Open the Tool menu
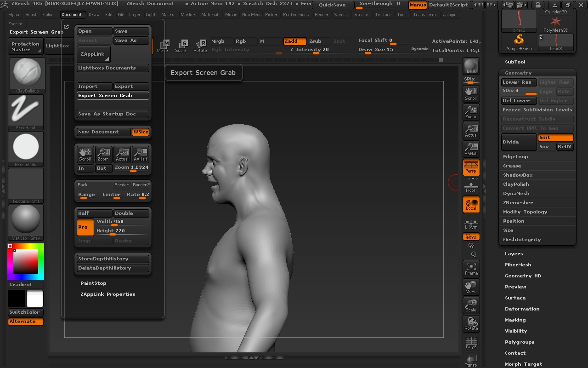The image size is (588, 368). (x=401, y=14)
